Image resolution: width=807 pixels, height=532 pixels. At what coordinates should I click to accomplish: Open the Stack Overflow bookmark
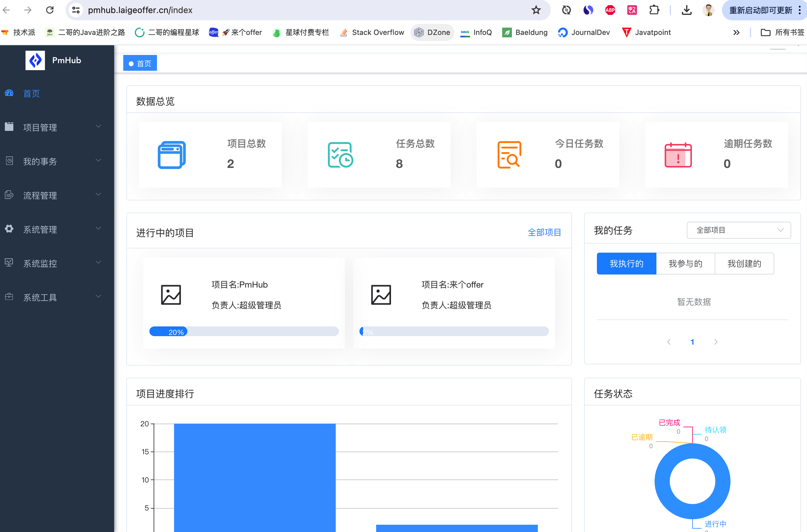[372, 32]
